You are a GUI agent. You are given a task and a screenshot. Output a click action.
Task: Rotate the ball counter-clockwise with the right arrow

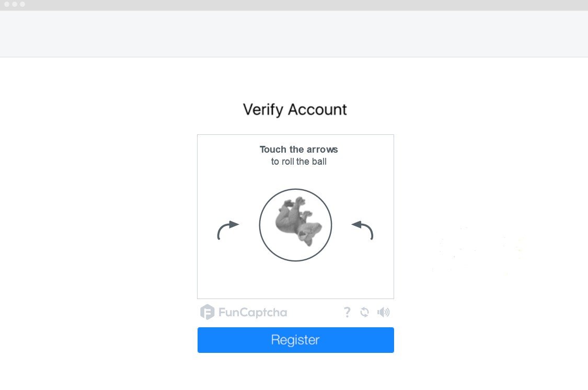coord(362,230)
